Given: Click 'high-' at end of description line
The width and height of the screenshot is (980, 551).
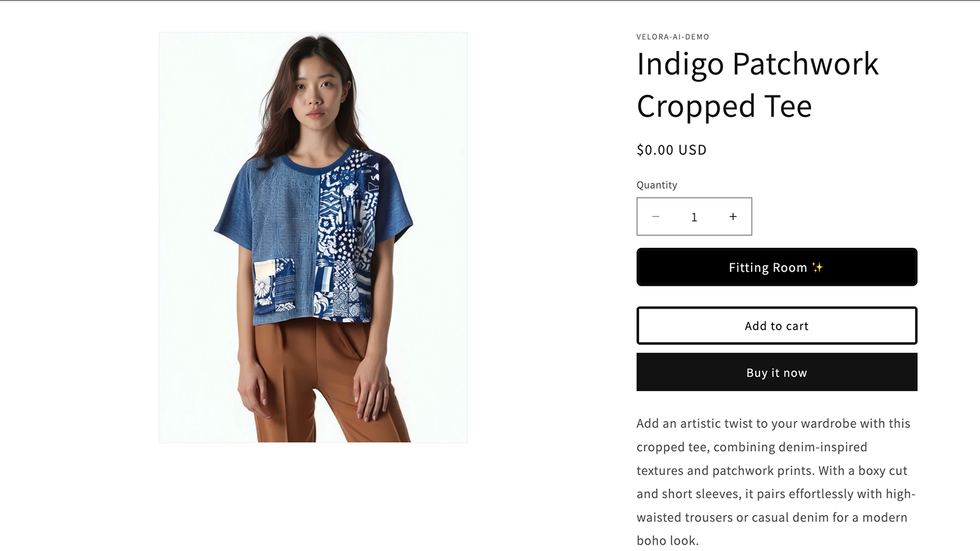Looking at the screenshot, I should point(900,494).
